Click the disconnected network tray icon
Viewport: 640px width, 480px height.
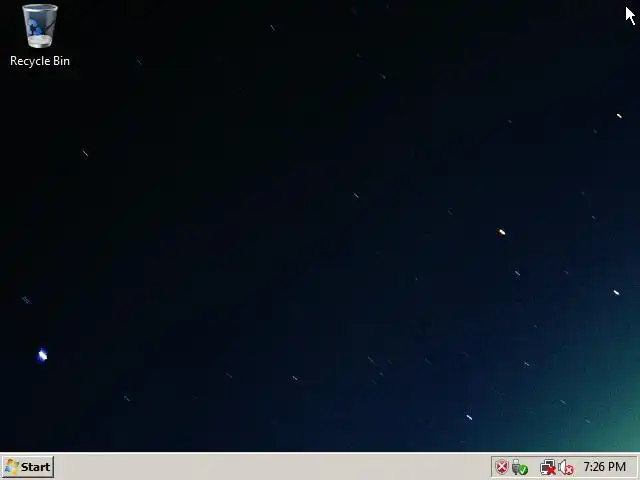click(548, 467)
